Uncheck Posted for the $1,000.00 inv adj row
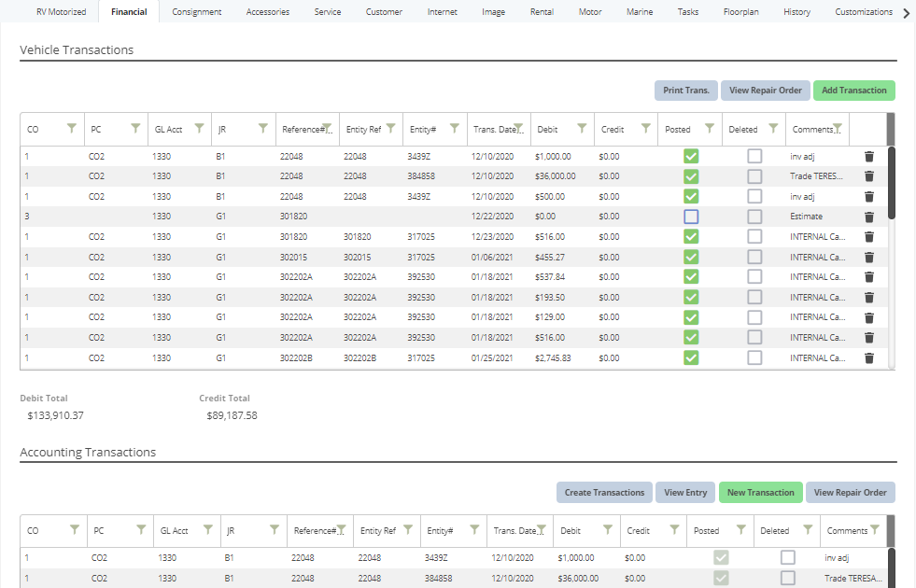 coord(691,157)
